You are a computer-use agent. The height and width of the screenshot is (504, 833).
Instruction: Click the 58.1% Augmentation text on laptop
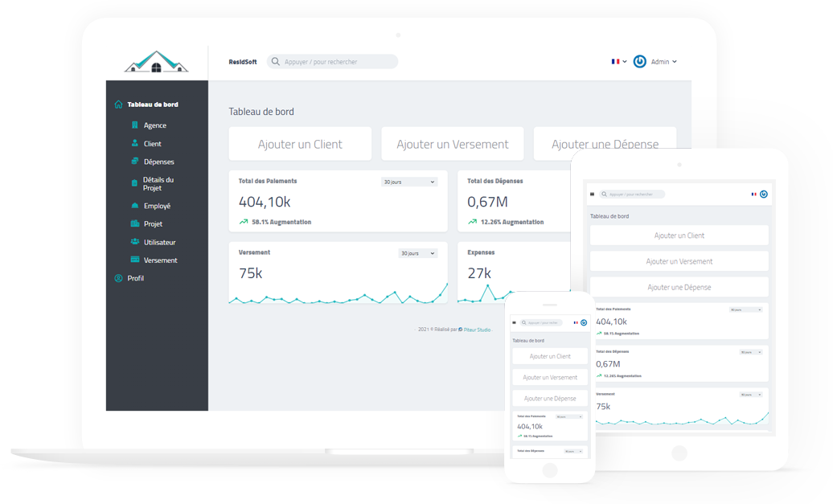click(x=281, y=222)
